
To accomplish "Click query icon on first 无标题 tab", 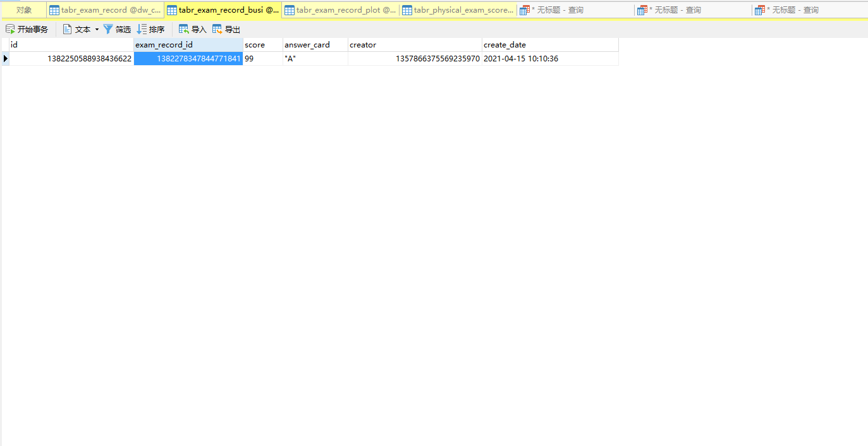I will pyautogui.click(x=525, y=10).
